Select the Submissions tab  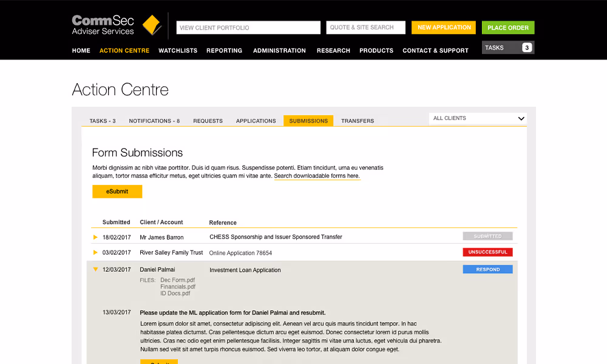click(308, 121)
